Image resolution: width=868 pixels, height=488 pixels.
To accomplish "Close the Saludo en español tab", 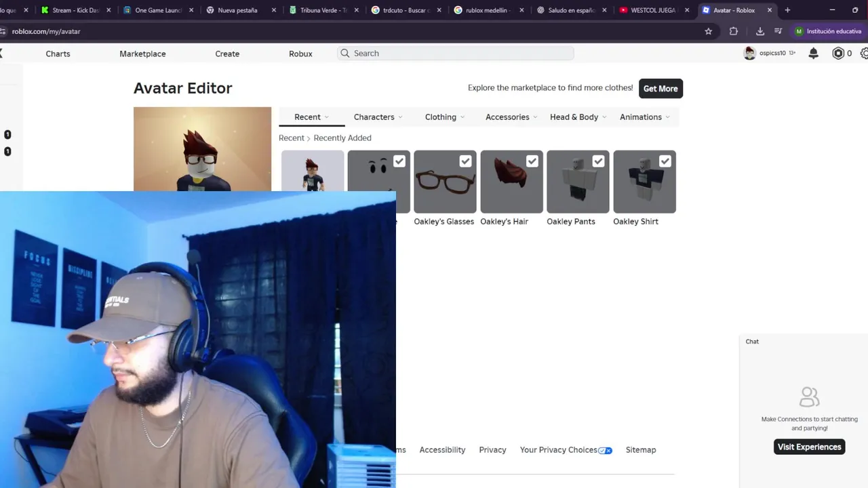I will click(x=604, y=10).
